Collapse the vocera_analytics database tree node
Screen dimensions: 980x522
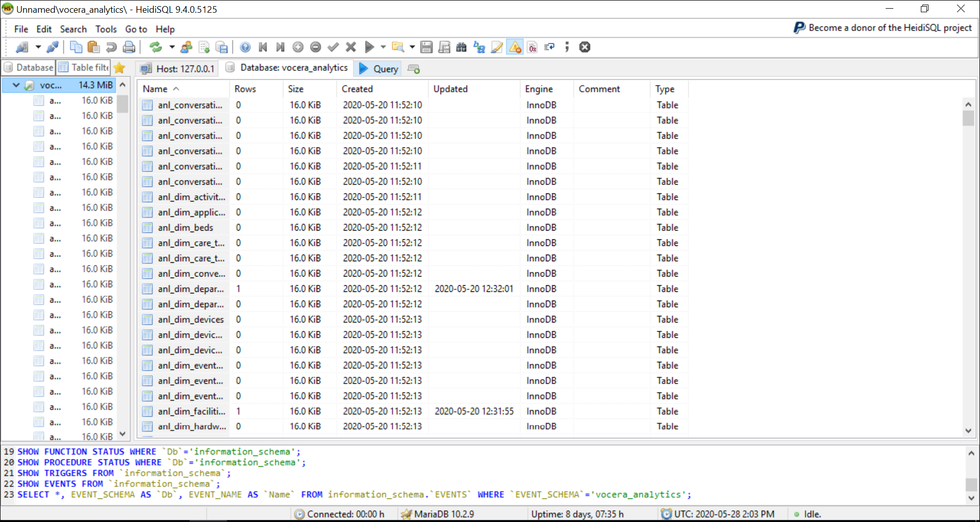[15, 85]
